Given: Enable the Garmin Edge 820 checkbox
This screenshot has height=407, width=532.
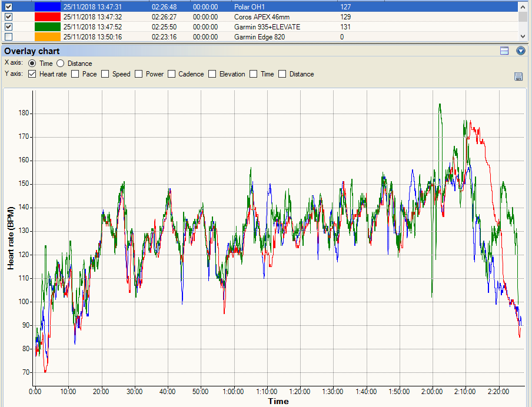Looking at the screenshot, I should point(8,36).
